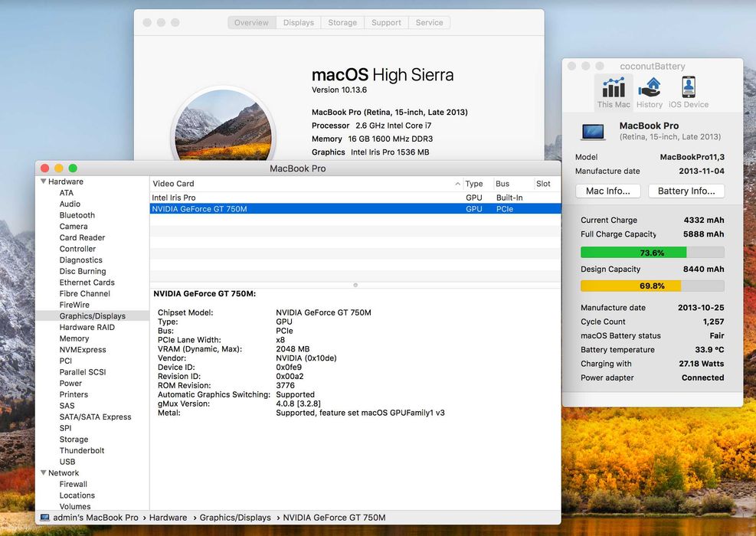
Task: Click the computer icon in the path bar
Action: coord(45,517)
